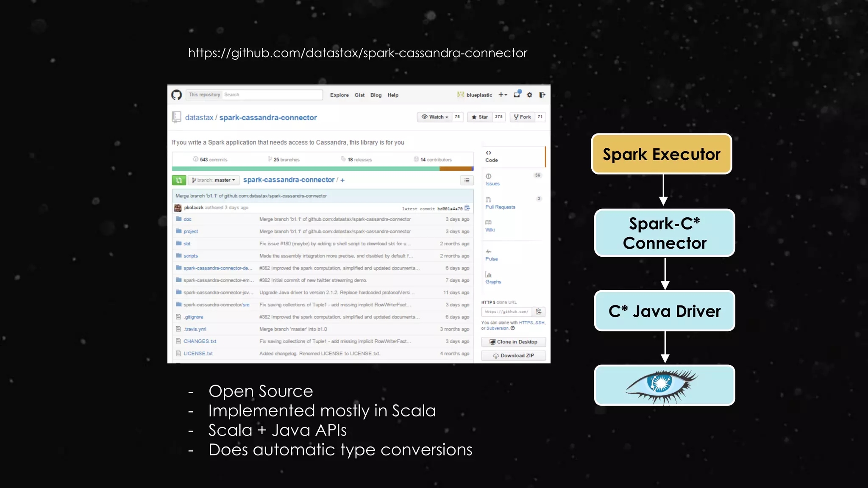Image resolution: width=868 pixels, height=488 pixels.
Task: Click the github.com/datastax URL text on slide
Action: [x=358, y=53]
